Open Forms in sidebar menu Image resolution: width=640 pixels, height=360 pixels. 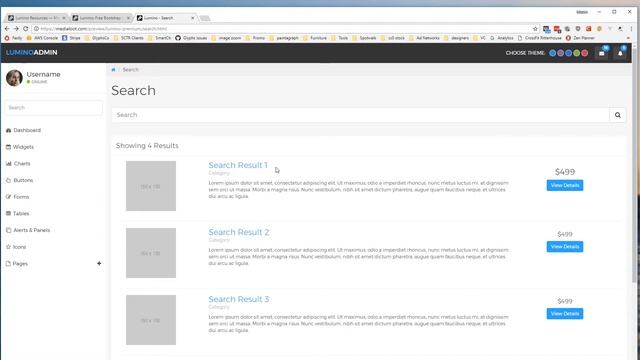(21, 197)
